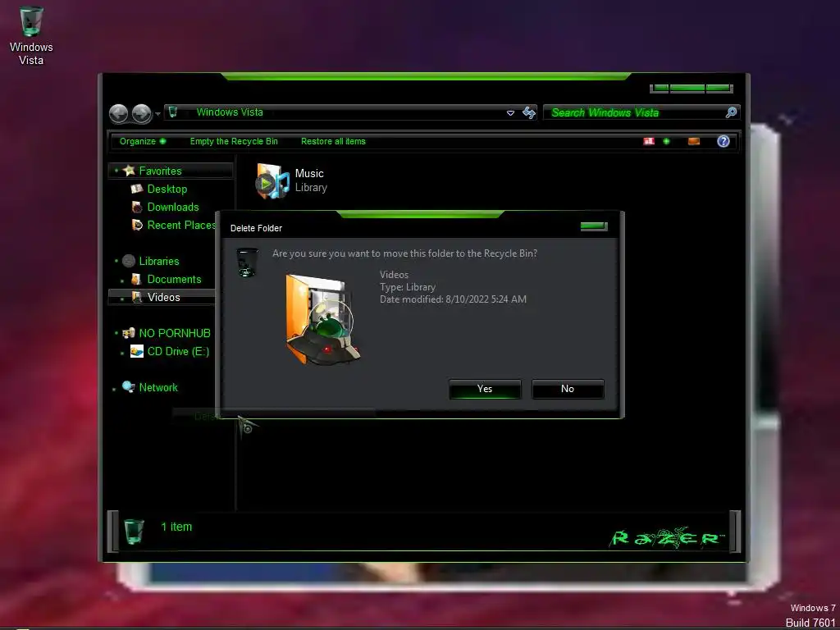This screenshot has width=840, height=630.
Task: Click the recycle bin icon in dialog
Action: pyautogui.click(x=247, y=262)
